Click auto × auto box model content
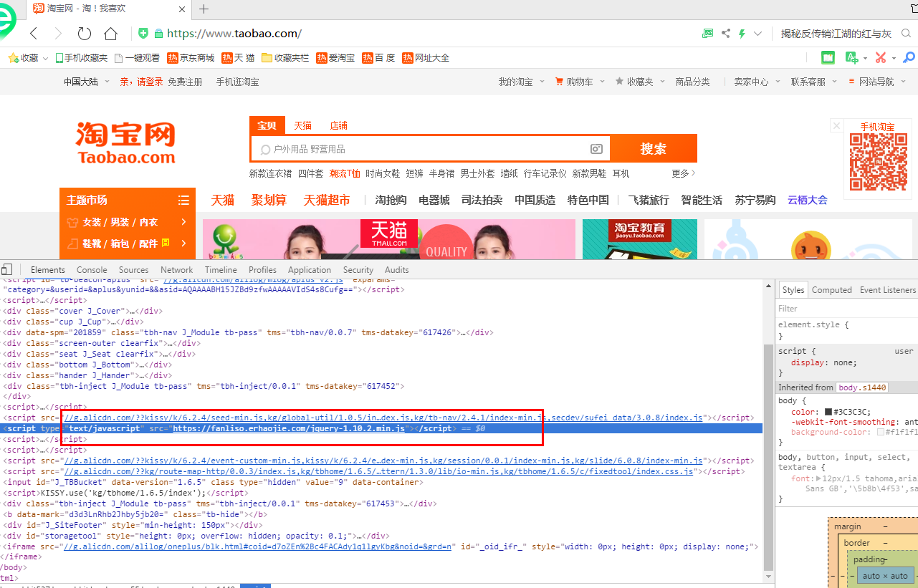 click(x=885, y=576)
